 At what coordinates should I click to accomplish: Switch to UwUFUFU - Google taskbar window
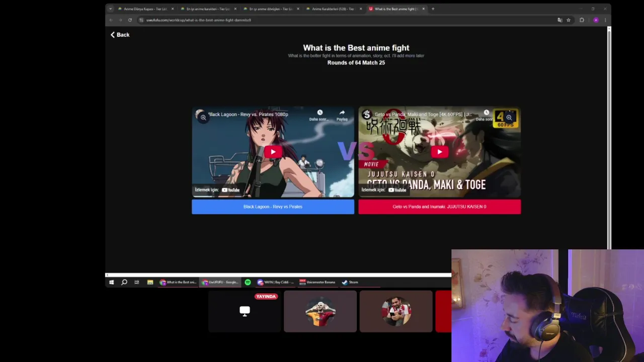[x=220, y=282]
